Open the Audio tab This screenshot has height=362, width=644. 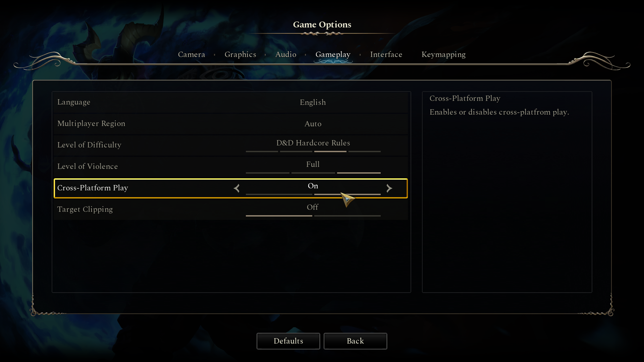point(286,54)
